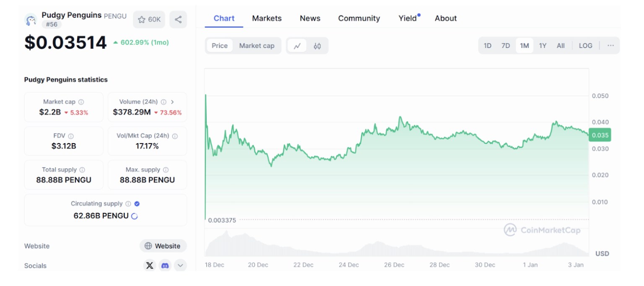Click the 0.035 current price label
The width and height of the screenshot is (644, 286).
point(600,135)
